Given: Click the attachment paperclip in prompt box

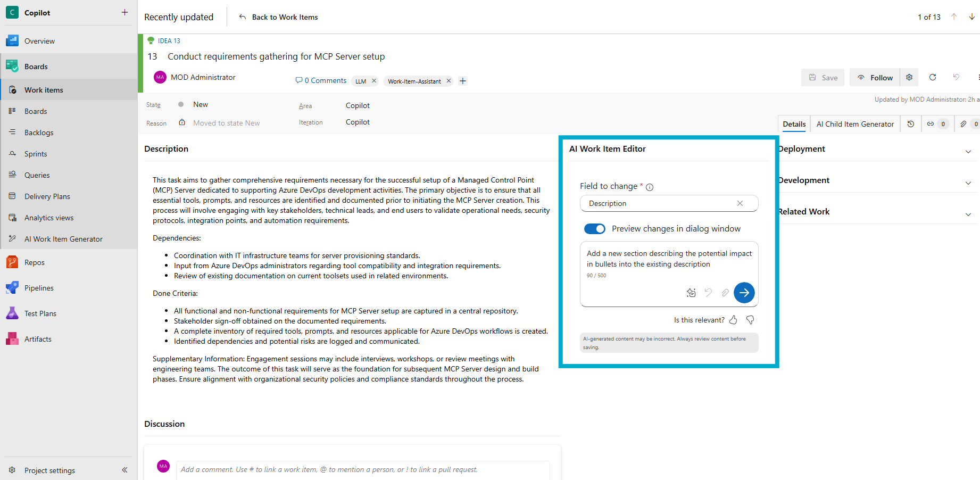Looking at the screenshot, I should pos(725,293).
